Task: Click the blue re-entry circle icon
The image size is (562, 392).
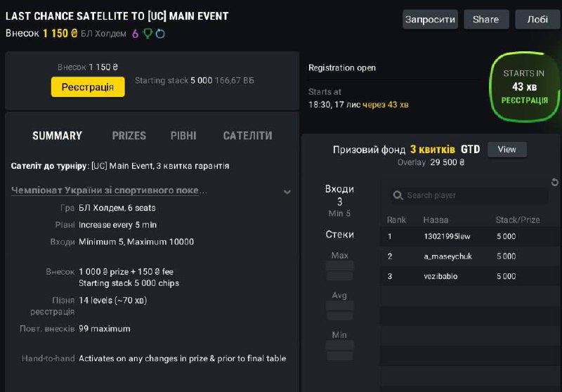Action: pos(160,33)
